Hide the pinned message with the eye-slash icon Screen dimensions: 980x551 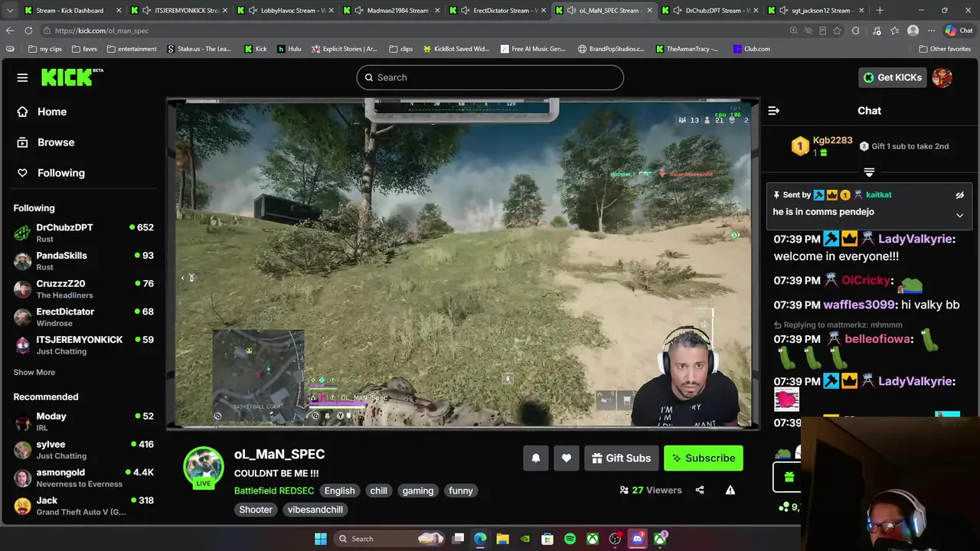[959, 195]
